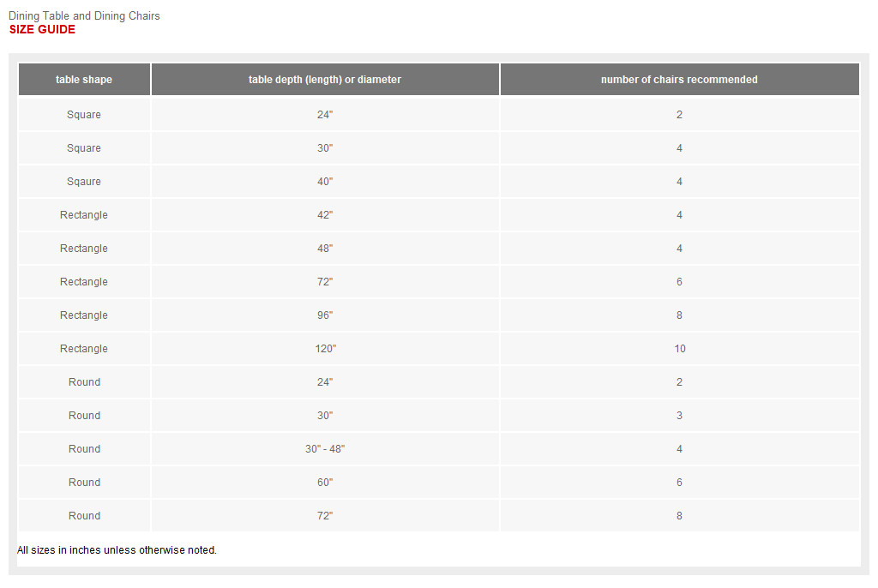Click the Round cell in the 60" row
878x588 pixels.
point(84,483)
